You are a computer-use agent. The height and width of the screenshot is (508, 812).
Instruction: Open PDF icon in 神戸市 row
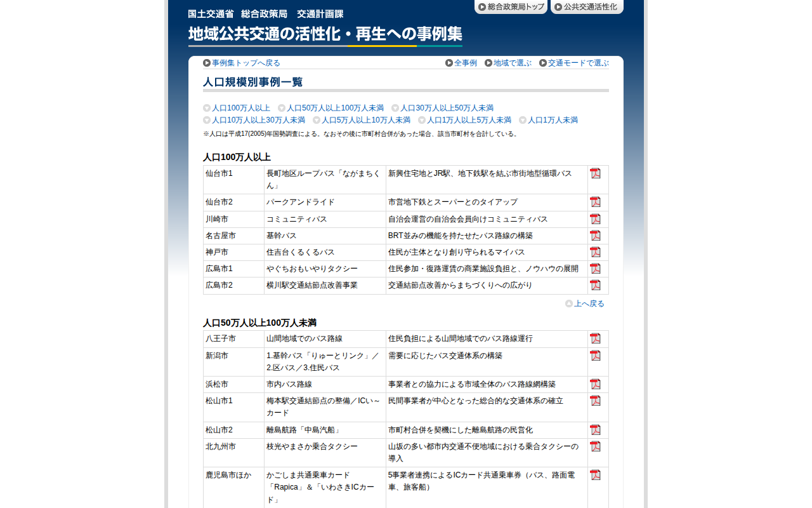click(595, 252)
